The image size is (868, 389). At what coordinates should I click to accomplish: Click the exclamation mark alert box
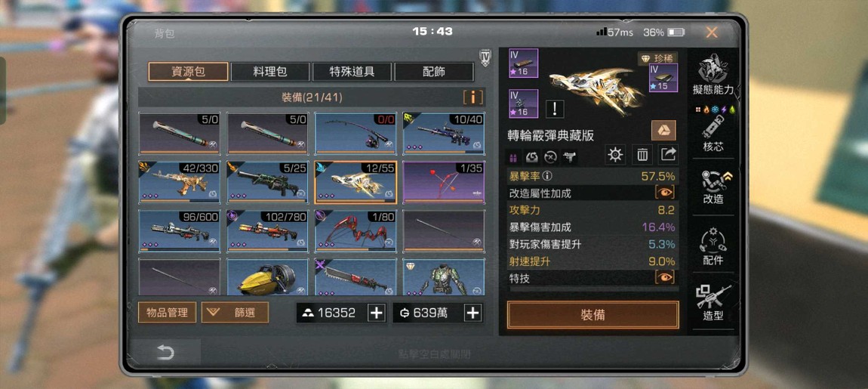[556, 110]
